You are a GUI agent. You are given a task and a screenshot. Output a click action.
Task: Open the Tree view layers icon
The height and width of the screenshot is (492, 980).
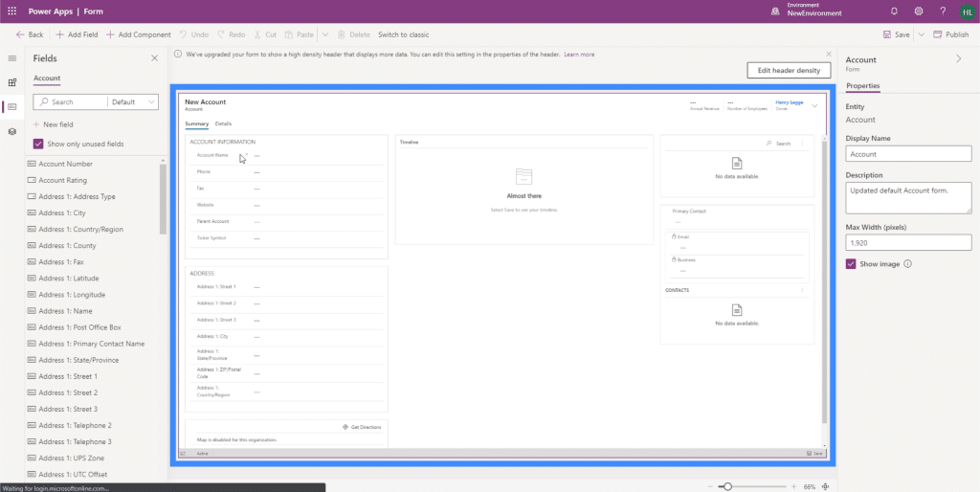tap(11, 131)
